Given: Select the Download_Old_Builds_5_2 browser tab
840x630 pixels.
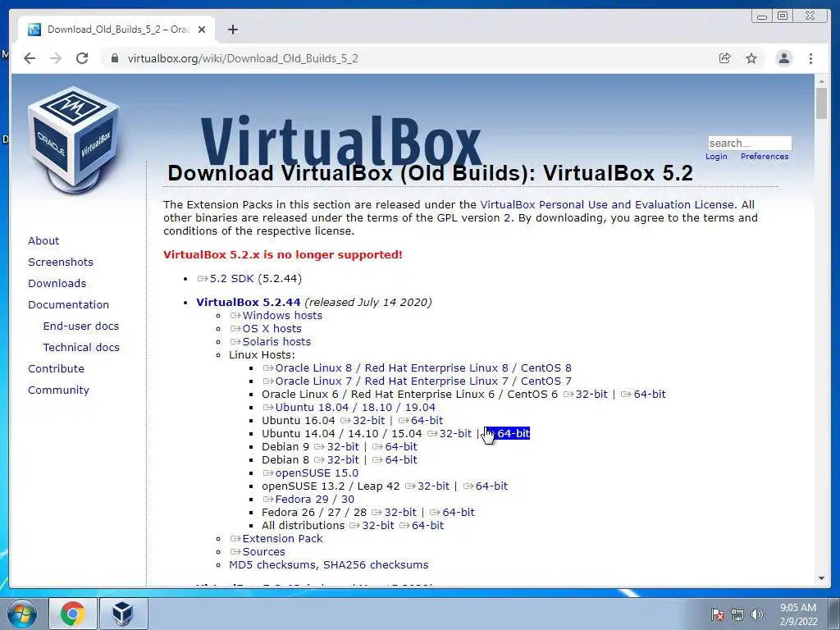Looking at the screenshot, I should coord(116,30).
